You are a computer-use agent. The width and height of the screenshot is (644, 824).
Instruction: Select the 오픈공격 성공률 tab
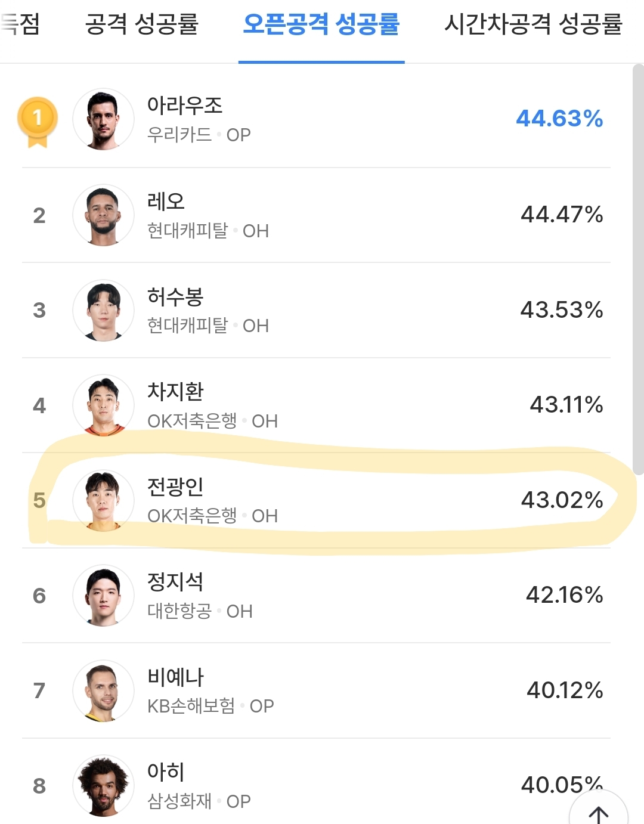point(321,25)
